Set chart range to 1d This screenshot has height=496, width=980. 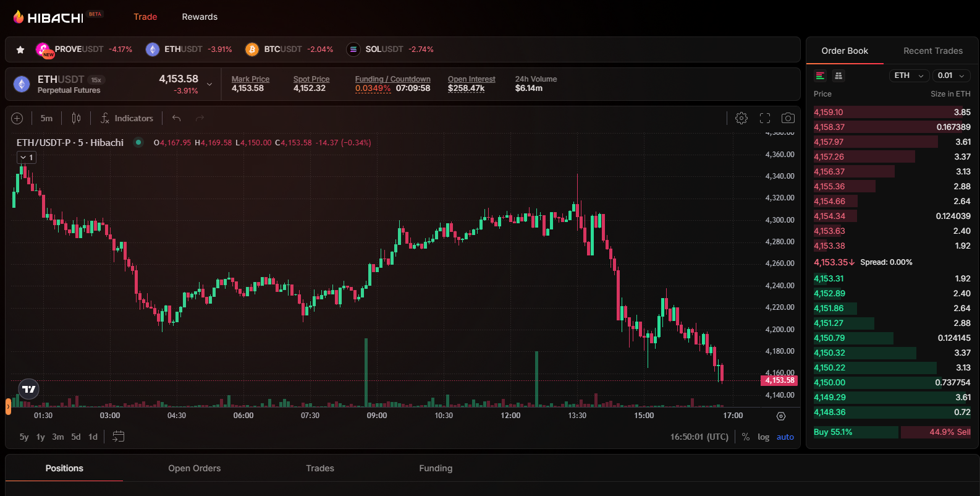coord(93,437)
